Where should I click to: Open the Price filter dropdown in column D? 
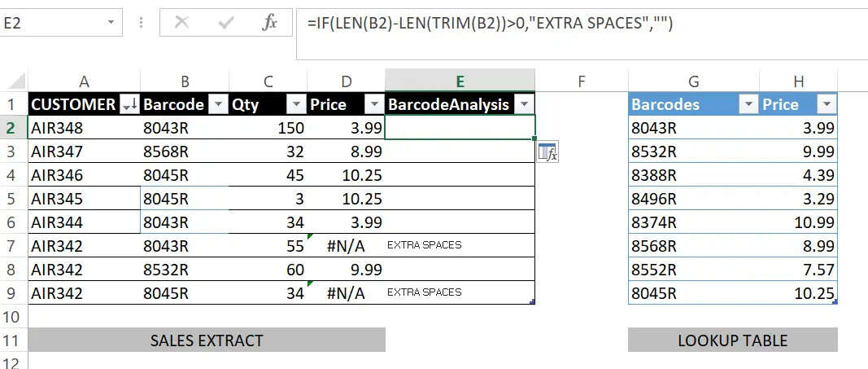coord(375,104)
